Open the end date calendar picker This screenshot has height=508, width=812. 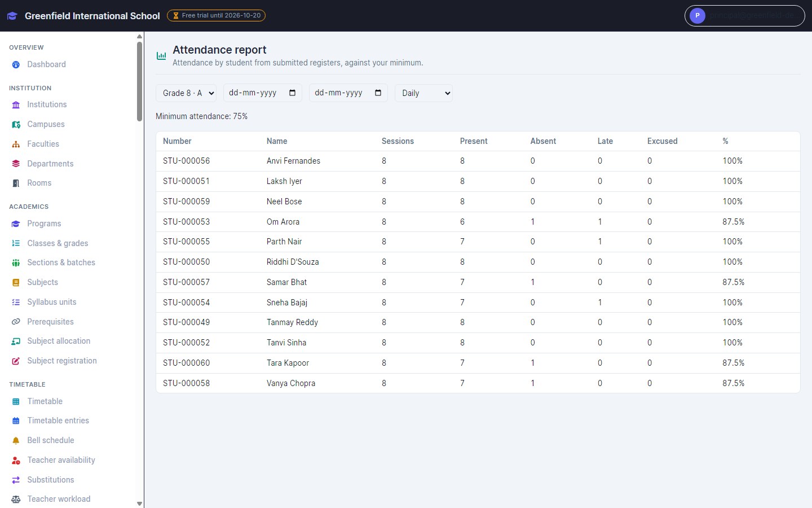378,93
